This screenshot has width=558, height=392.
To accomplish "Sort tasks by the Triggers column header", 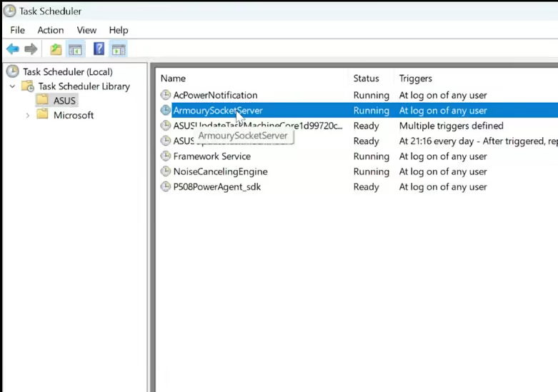I will 415,79.
